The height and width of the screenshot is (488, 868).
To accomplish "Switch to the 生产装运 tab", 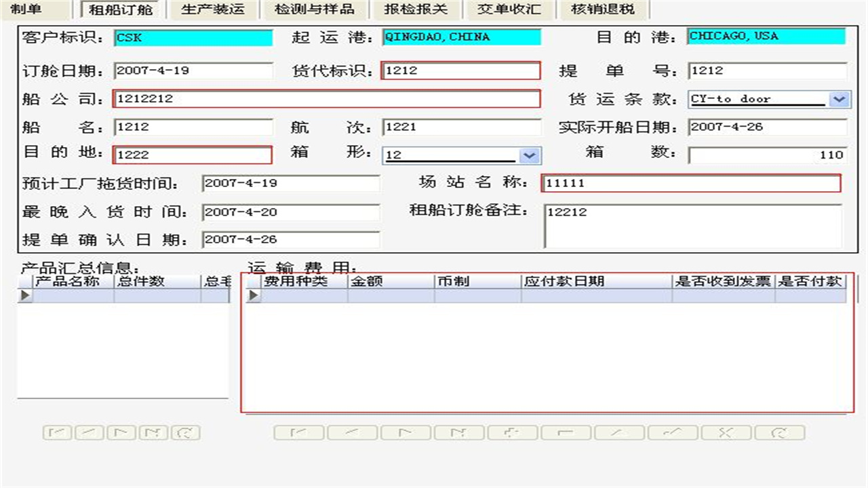I will click(x=215, y=9).
